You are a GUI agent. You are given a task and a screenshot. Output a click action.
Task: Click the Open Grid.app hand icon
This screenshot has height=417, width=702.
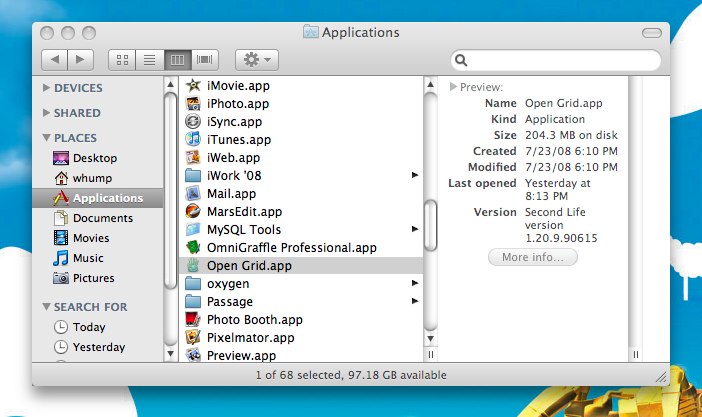[x=193, y=265]
